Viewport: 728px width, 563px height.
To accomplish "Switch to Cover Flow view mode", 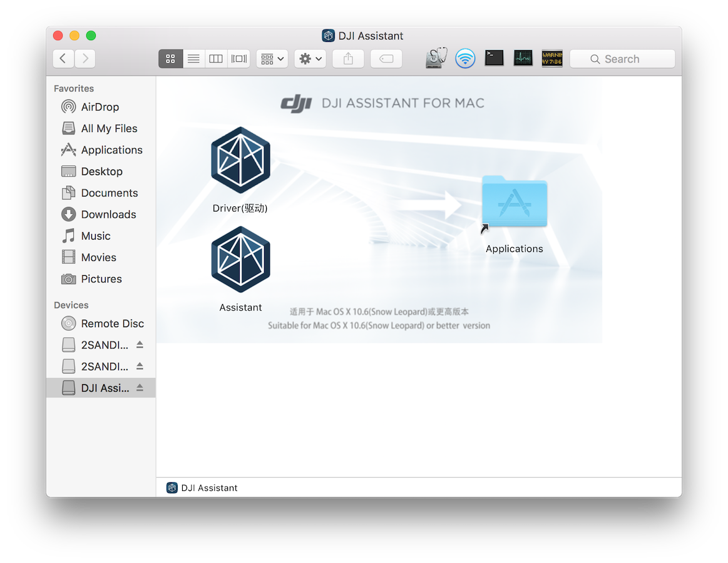I will coord(239,58).
